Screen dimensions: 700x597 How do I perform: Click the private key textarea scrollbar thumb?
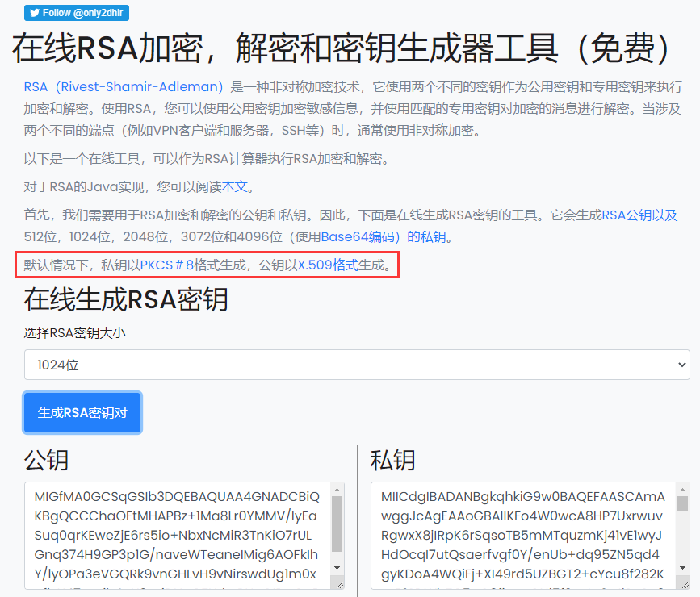682,505
